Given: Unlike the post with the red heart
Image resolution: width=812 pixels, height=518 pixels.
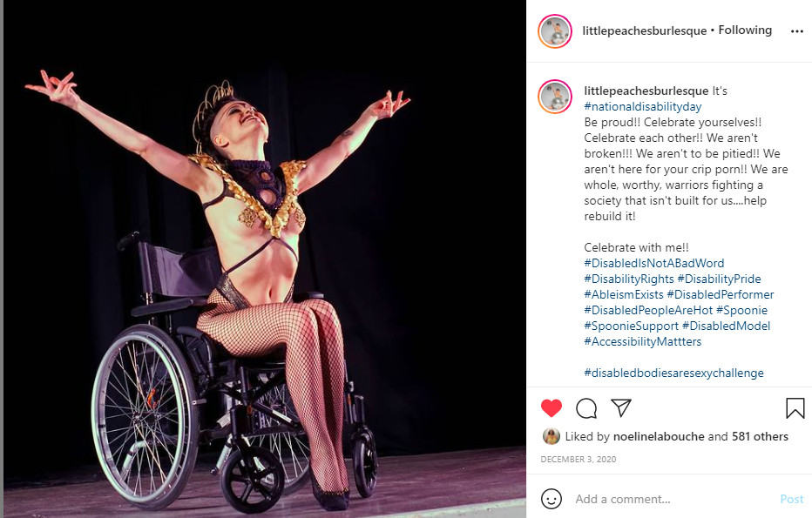Looking at the screenshot, I should pos(551,408).
